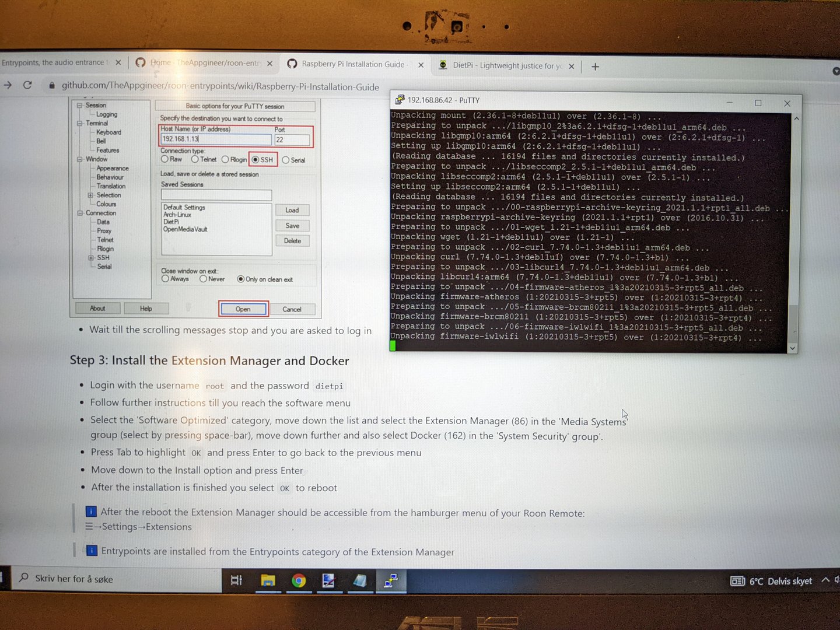The height and width of the screenshot is (630, 840).
Task: Click the taskbar search box 'Skriv her for å søke'
Action: point(117,579)
